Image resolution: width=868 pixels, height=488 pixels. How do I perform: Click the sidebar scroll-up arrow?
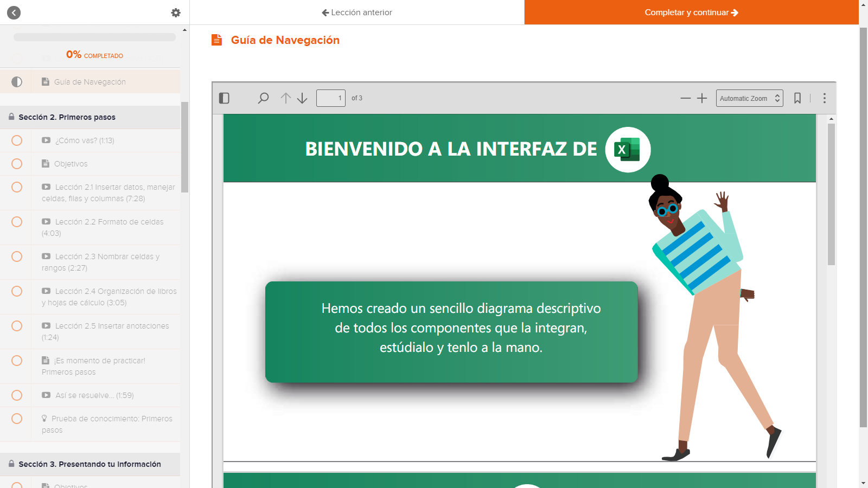tap(184, 30)
